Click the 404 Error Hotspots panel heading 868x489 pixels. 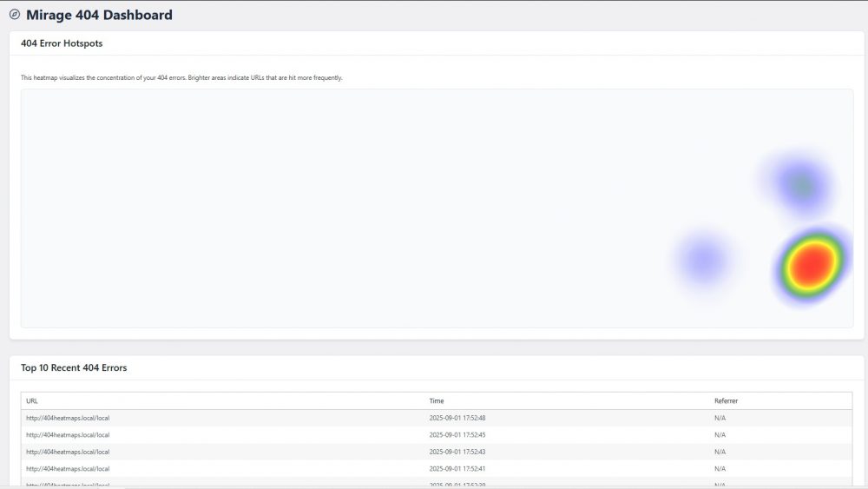(x=62, y=43)
